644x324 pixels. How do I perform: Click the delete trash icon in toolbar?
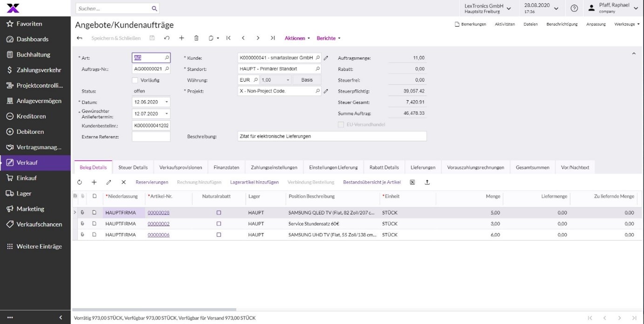click(x=196, y=38)
